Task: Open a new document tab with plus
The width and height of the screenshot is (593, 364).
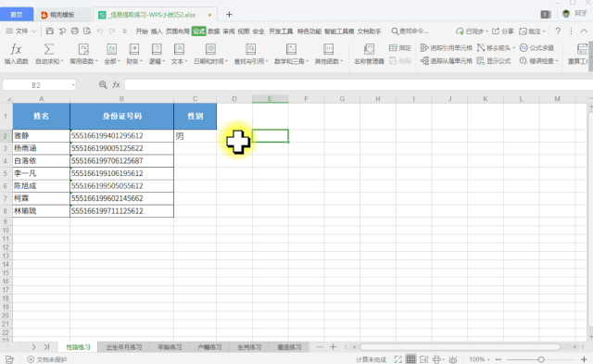Action: (x=229, y=15)
